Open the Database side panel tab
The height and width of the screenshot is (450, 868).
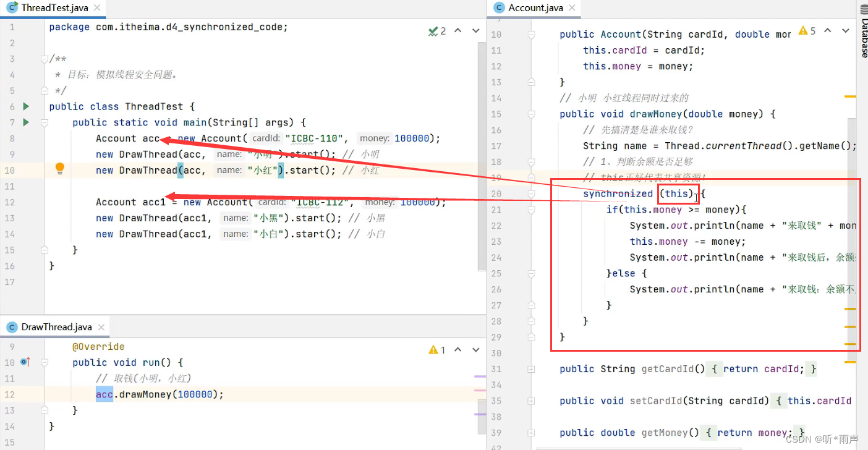(864, 32)
